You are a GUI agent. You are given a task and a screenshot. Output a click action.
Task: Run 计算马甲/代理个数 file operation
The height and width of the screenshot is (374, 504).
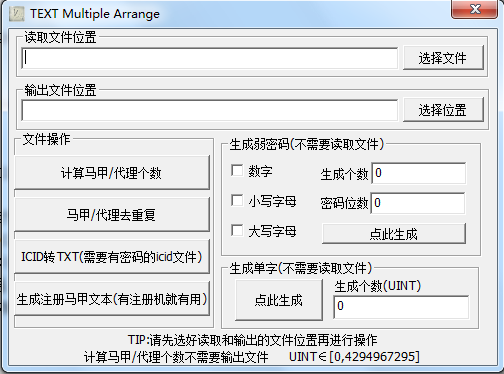[x=112, y=173]
